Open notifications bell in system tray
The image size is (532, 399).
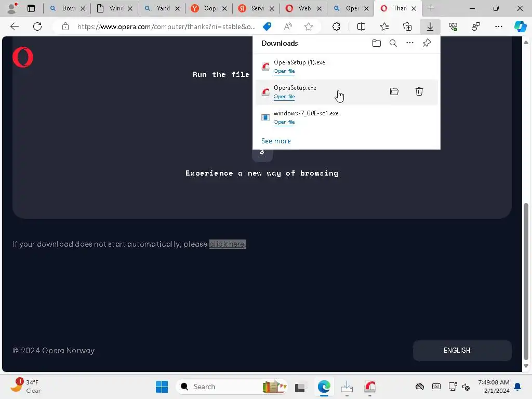coord(517,387)
